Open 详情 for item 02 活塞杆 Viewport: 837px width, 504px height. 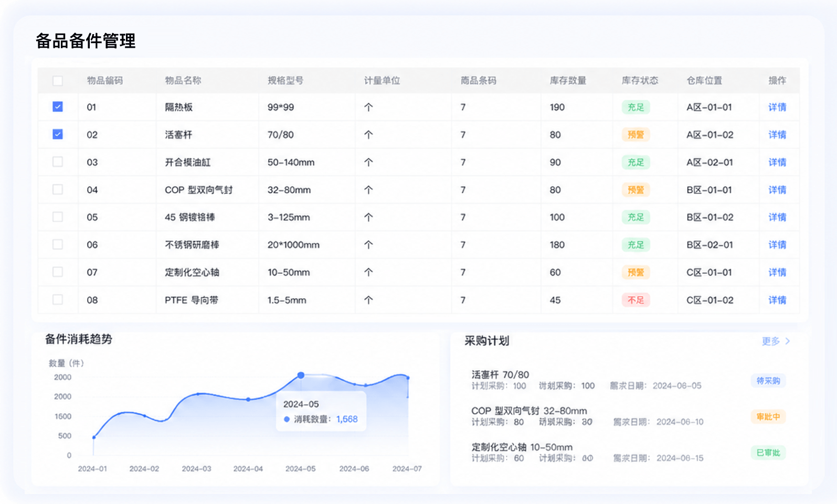(x=777, y=135)
